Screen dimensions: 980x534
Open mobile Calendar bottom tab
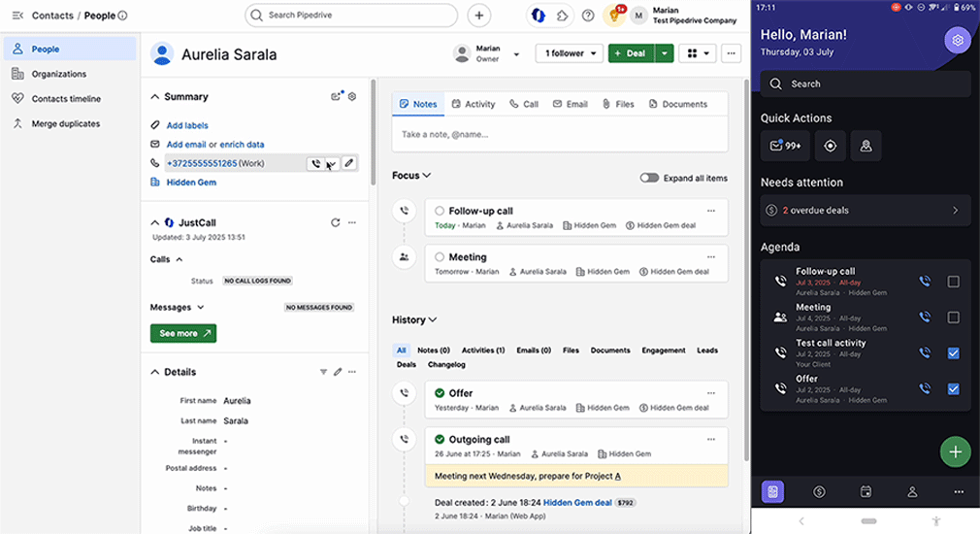tap(866, 492)
